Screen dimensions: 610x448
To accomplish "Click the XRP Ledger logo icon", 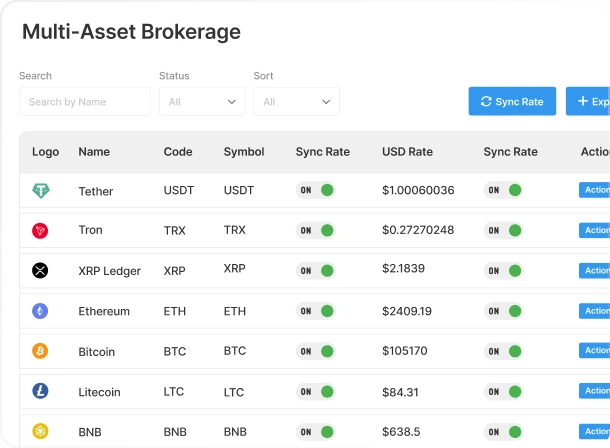I will pos(40,270).
